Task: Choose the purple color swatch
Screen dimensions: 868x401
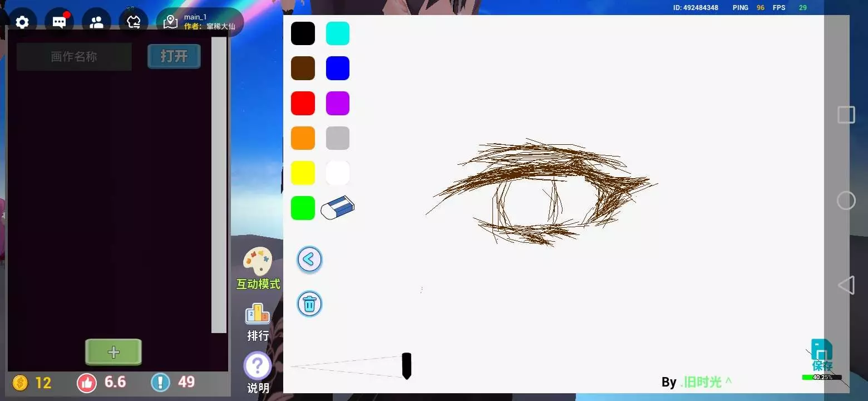Action: (x=337, y=104)
